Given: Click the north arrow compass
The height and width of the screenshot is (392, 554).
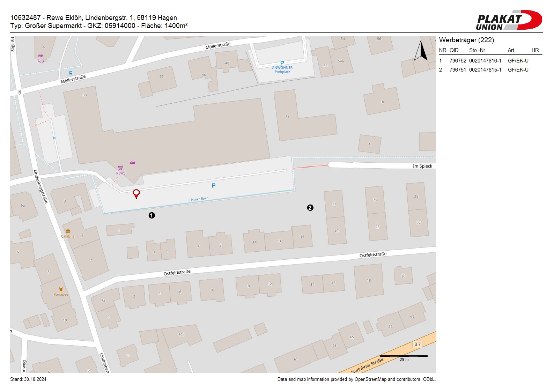Looking at the screenshot, I should [x=421, y=51].
